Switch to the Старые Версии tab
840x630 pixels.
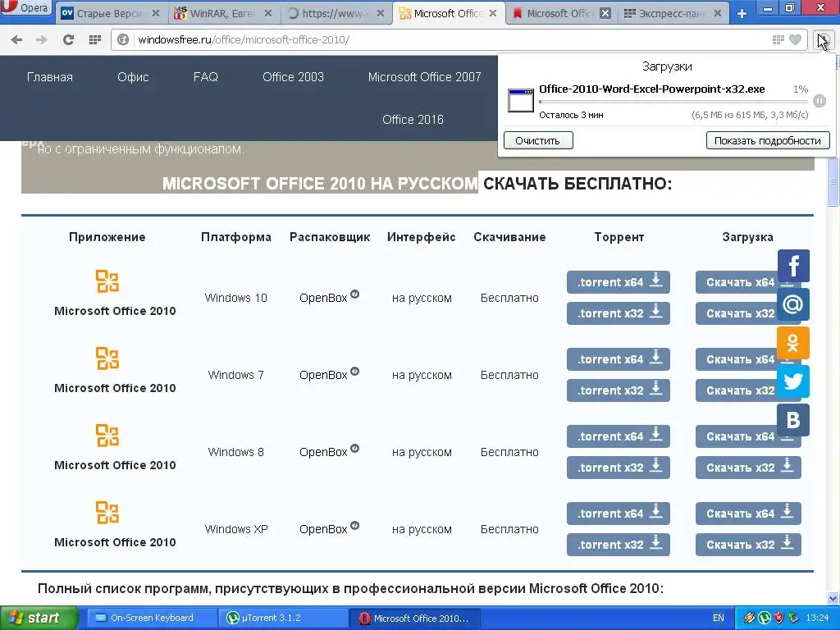point(110,13)
